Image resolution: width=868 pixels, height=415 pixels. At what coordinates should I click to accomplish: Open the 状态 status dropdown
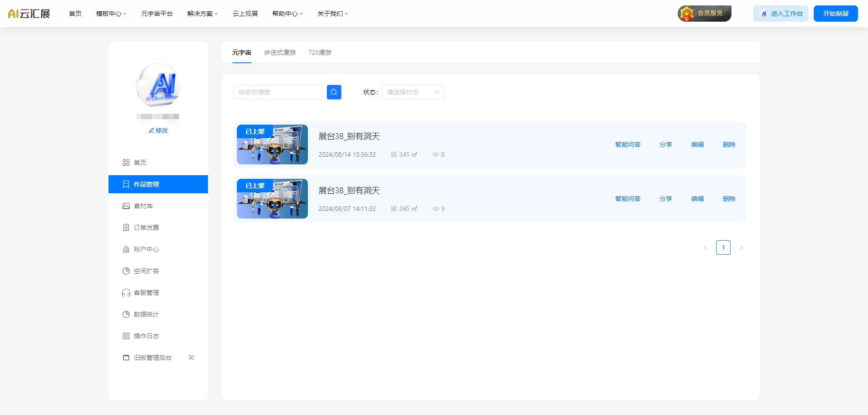pyautogui.click(x=412, y=92)
